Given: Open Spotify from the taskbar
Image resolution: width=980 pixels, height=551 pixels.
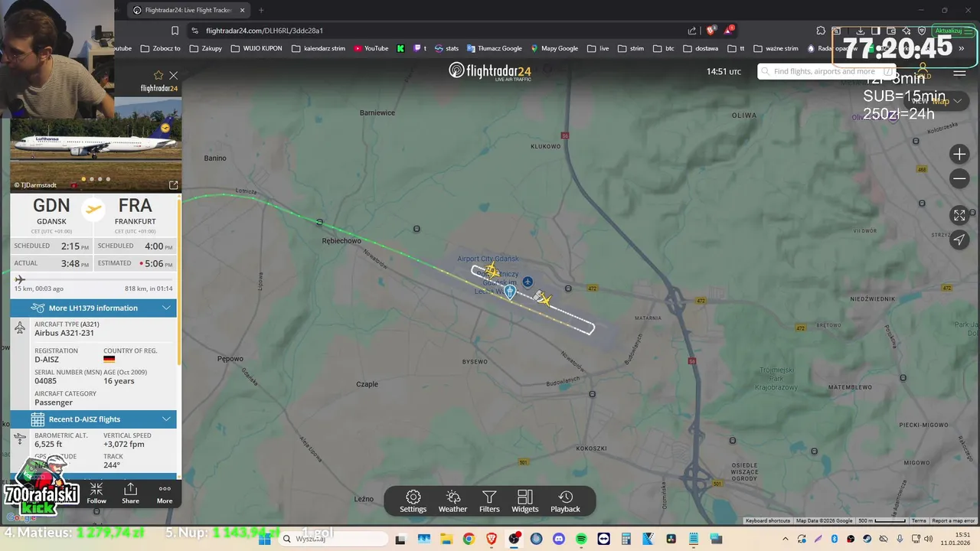Looking at the screenshot, I should click(x=581, y=539).
